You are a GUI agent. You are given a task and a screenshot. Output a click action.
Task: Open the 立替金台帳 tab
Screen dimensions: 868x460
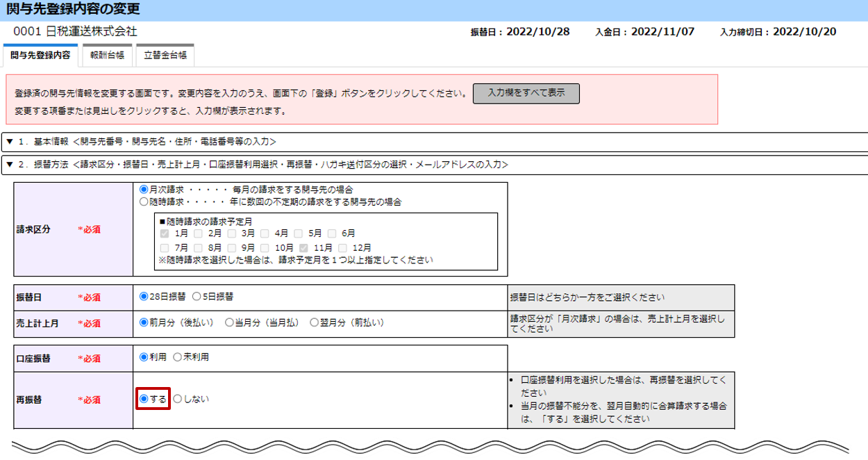(165, 56)
